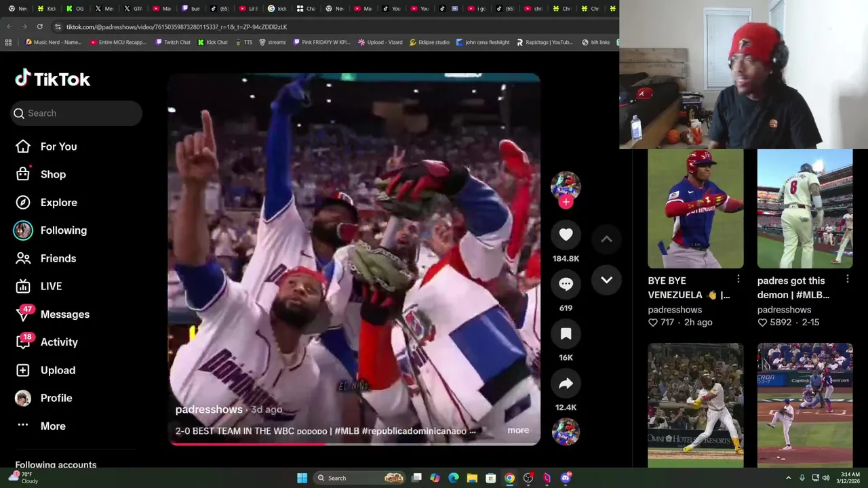868x488 pixels.
Task: Open the Kick Chat bookmark
Action: coord(213,42)
